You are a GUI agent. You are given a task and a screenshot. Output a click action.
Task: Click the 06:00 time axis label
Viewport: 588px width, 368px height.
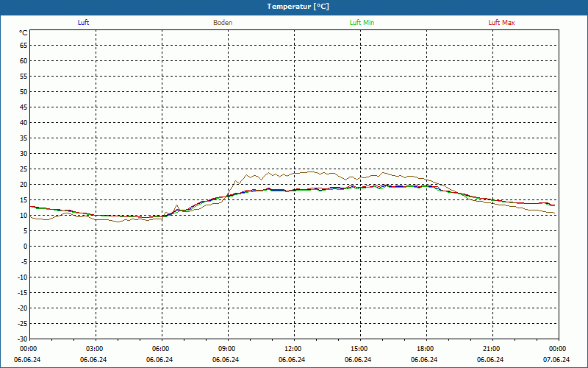tap(161, 349)
